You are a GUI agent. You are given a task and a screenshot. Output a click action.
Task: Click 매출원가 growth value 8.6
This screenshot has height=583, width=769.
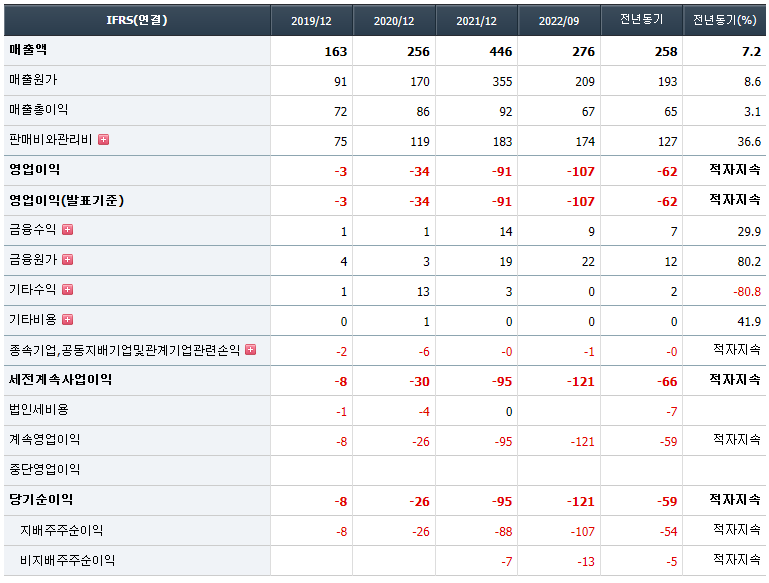point(752,81)
